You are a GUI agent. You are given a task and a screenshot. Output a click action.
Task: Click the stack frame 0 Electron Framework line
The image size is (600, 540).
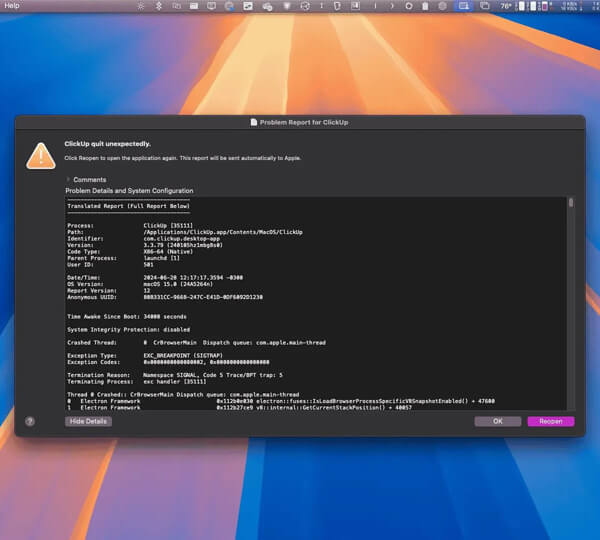tap(281, 401)
